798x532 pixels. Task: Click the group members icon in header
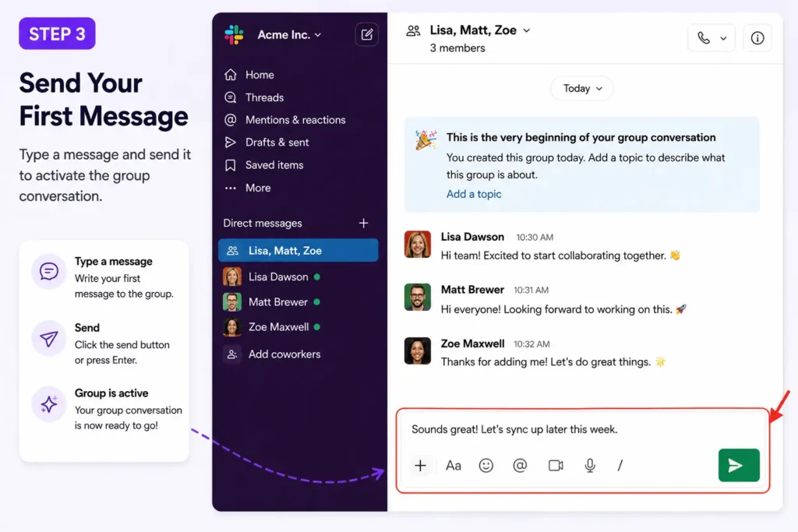tap(413, 31)
